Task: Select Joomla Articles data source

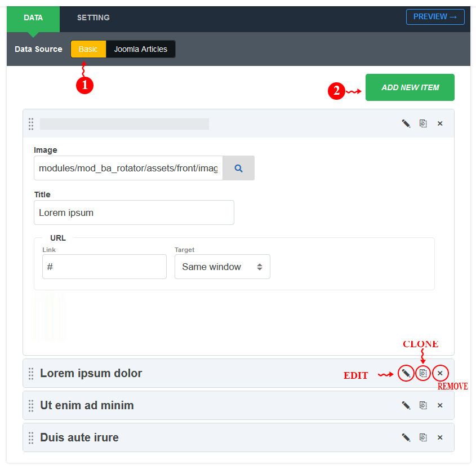Action: click(x=141, y=49)
